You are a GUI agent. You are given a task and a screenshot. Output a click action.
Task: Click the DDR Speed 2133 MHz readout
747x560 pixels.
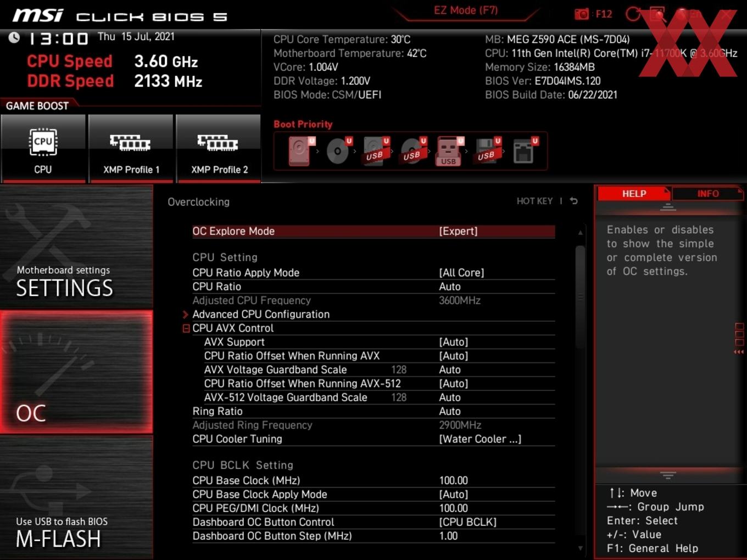pyautogui.click(x=115, y=81)
